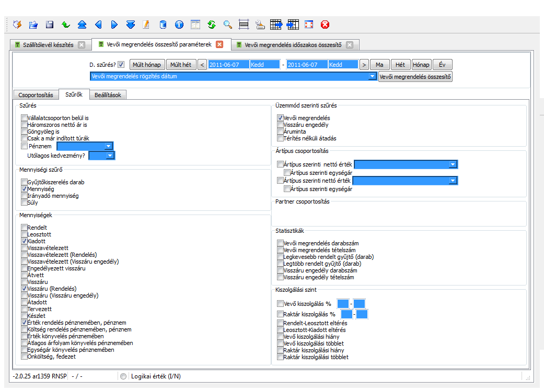Click Vevő kiszolgálás % minimum field

point(343,304)
